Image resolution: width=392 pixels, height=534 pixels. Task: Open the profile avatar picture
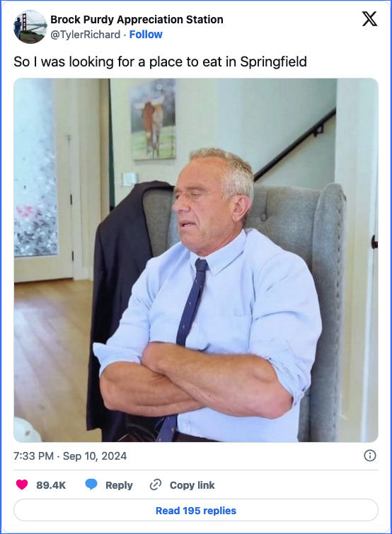(x=30, y=27)
